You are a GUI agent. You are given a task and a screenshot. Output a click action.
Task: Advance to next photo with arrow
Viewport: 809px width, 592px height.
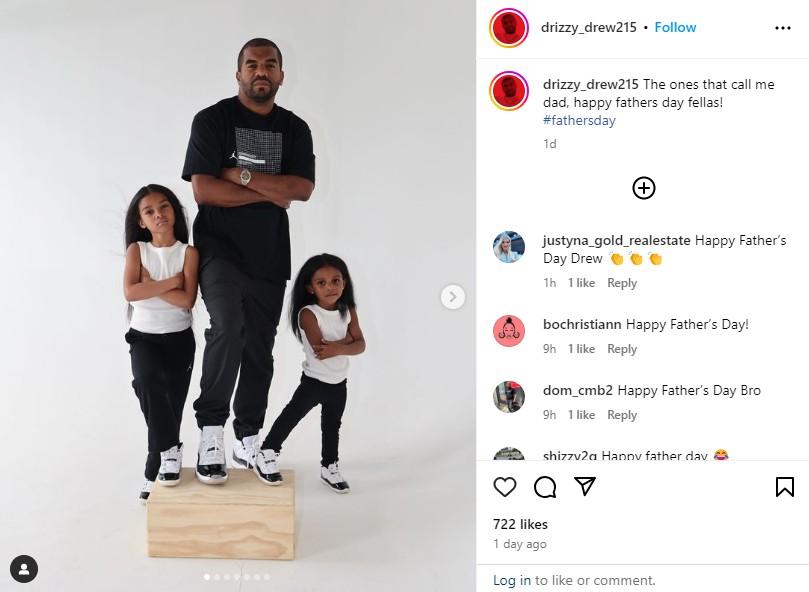click(452, 297)
